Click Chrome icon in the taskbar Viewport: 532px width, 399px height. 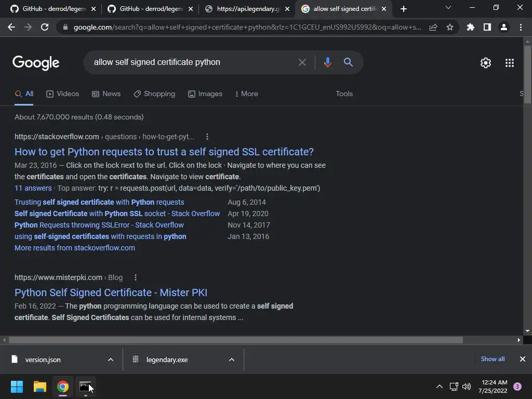pos(63,387)
